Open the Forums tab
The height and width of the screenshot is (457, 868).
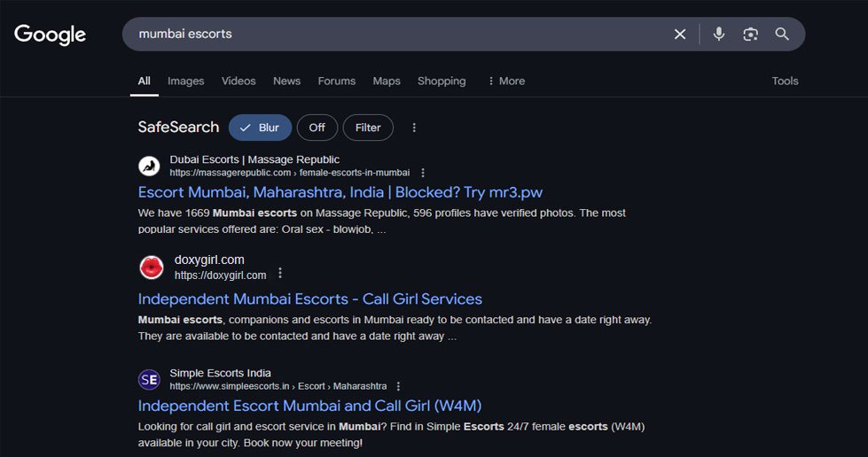coord(337,81)
